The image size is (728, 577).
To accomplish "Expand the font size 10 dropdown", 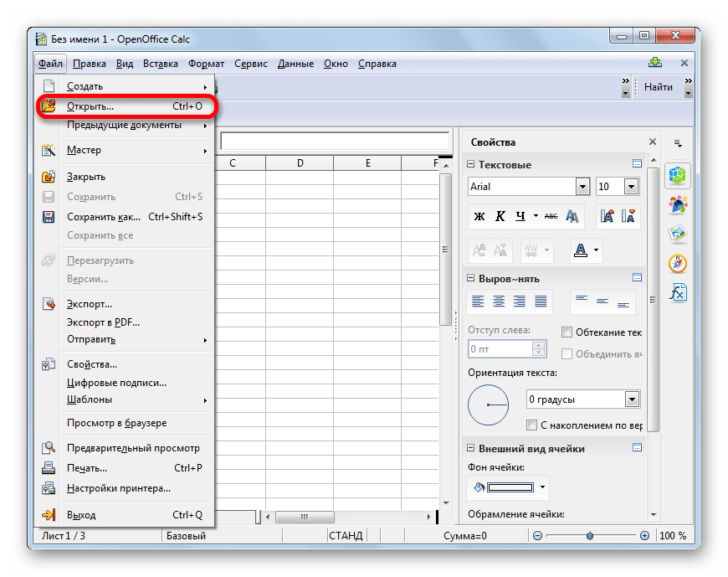I will pos(631,187).
